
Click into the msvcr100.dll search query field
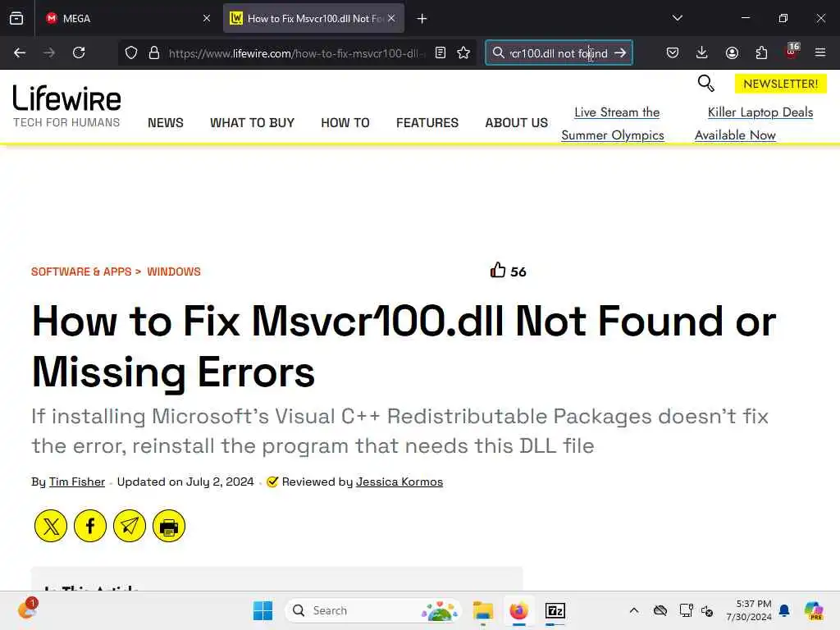pyautogui.click(x=558, y=53)
